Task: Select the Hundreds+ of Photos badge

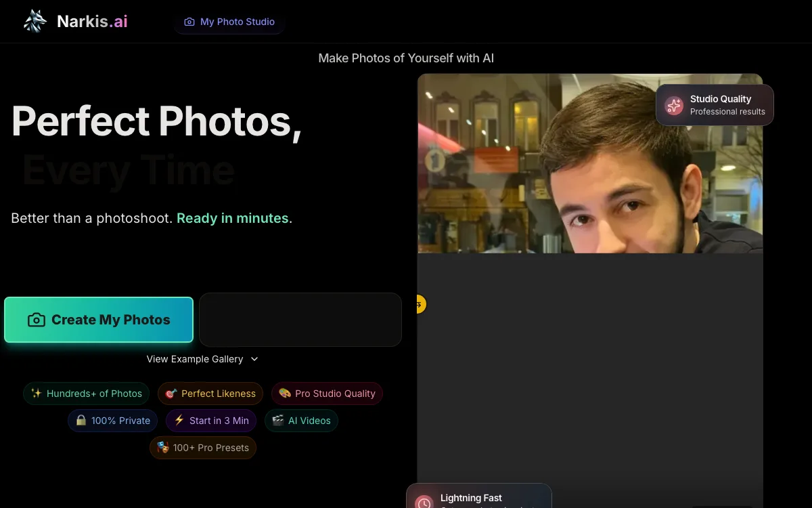Action: click(x=87, y=394)
